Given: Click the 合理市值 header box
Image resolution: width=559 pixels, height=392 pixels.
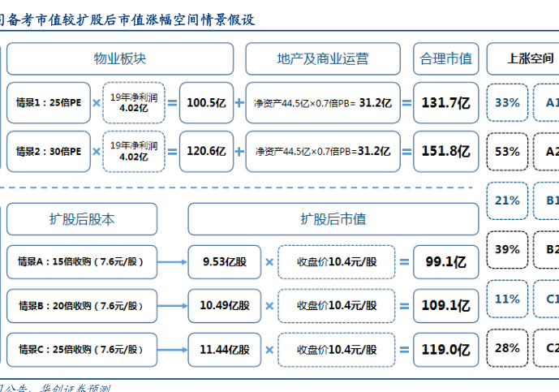Looking at the screenshot, I should [445, 59].
